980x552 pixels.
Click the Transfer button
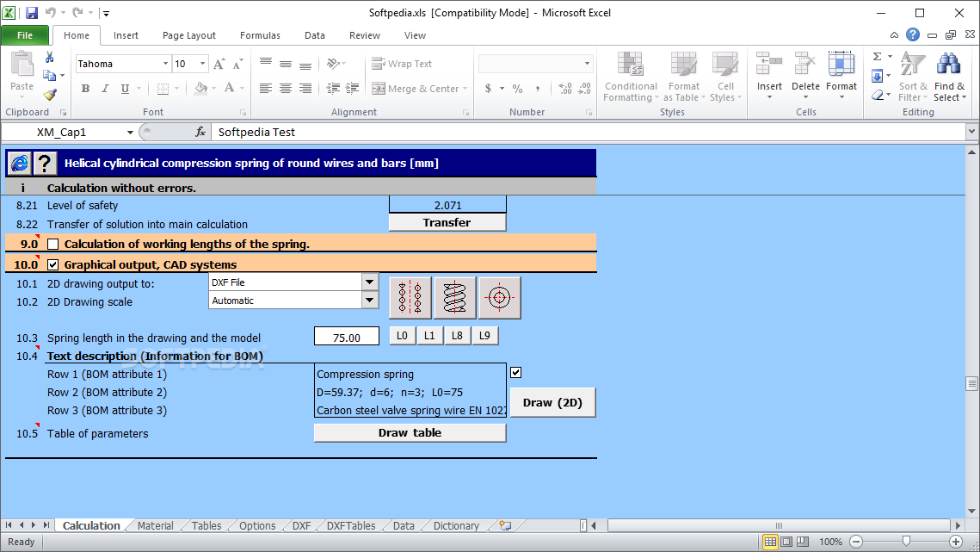pyautogui.click(x=447, y=223)
